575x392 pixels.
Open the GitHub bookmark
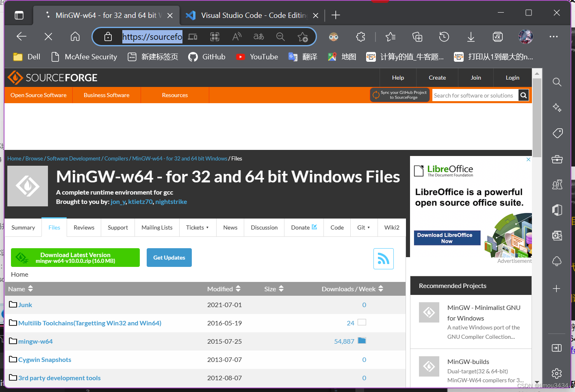207,57
